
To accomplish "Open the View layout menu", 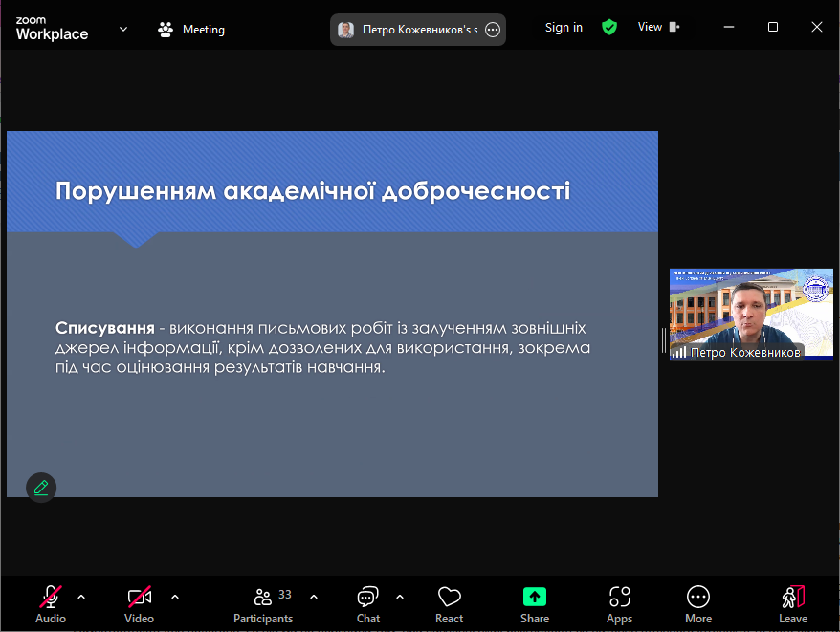I will (x=658, y=28).
